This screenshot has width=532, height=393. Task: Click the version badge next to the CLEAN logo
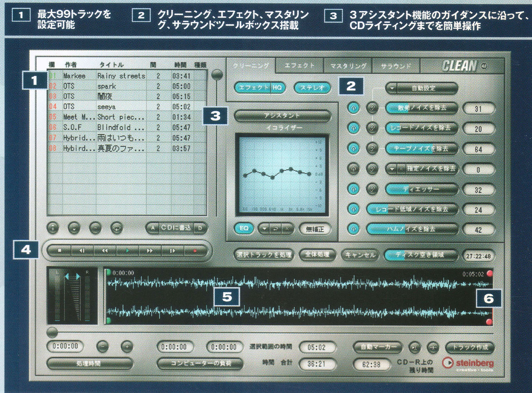coord(484,66)
